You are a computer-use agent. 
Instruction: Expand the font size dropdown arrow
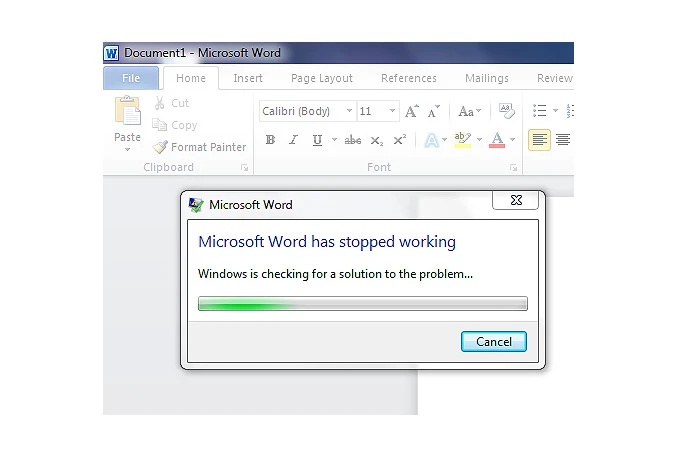pos(392,111)
